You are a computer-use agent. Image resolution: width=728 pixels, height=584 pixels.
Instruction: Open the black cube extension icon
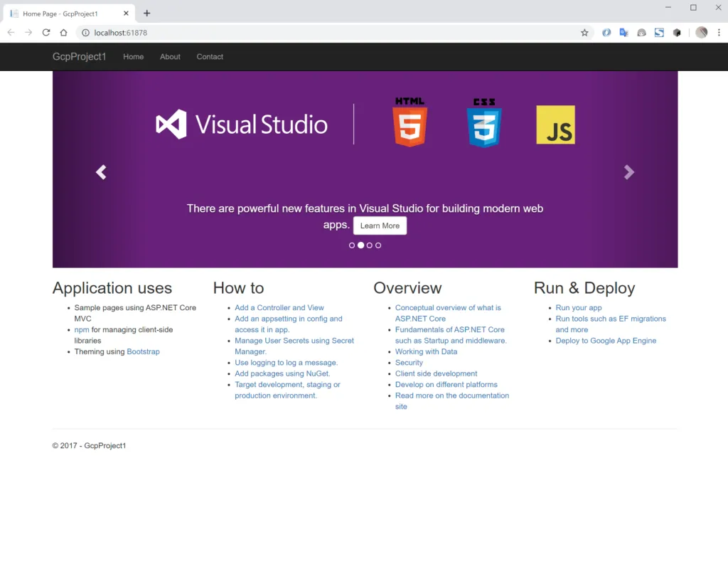click(677, 33)
